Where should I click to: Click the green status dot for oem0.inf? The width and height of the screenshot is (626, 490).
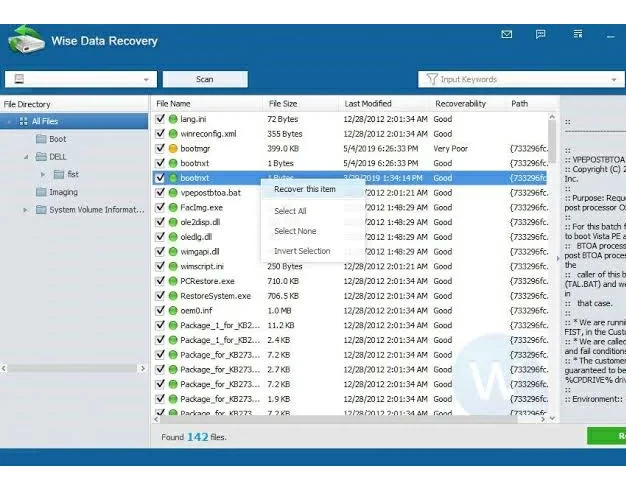[173, 311]
